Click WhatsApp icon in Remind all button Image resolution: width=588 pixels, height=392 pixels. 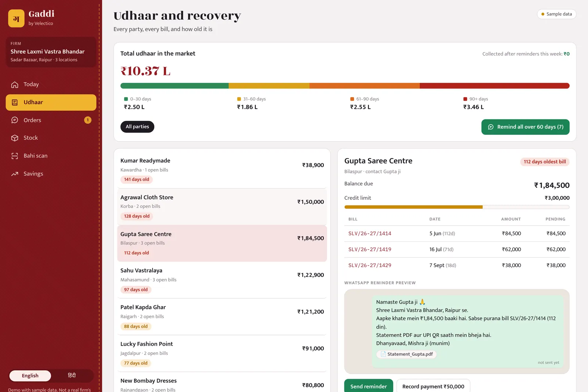[x=491, y=127]
